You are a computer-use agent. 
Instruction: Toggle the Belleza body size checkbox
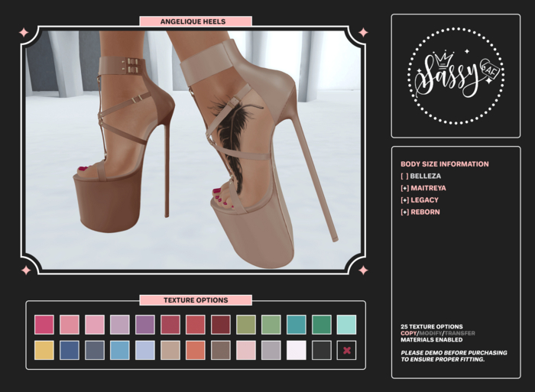coord(404,176)
